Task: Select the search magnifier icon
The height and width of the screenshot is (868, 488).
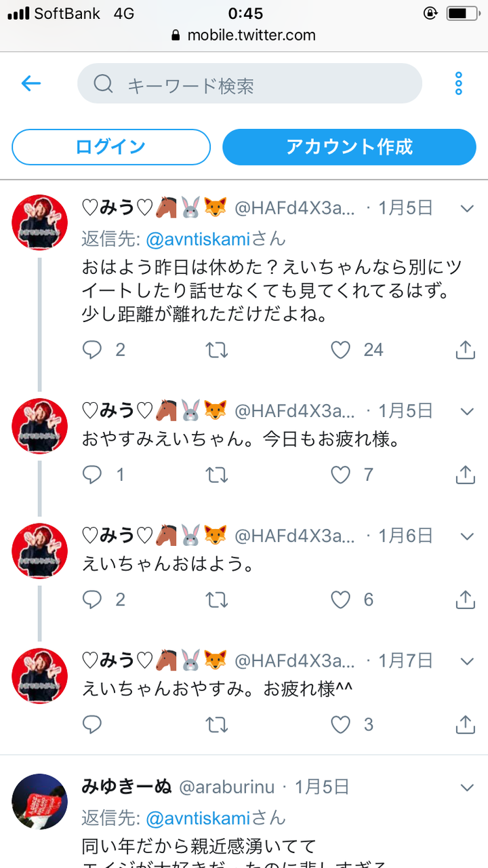Action: 103,83
